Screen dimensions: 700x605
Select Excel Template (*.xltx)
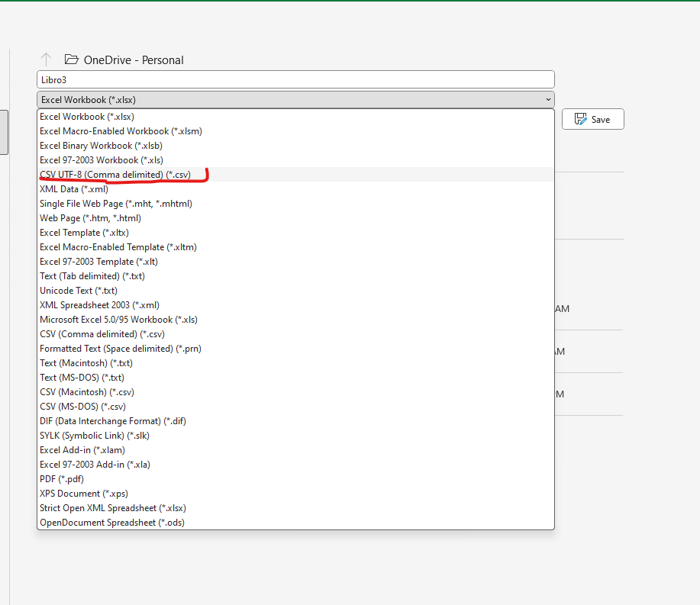point(295,233)
